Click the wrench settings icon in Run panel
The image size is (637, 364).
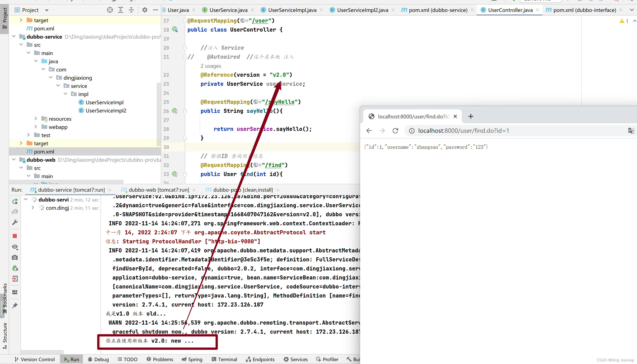[15, 222]
